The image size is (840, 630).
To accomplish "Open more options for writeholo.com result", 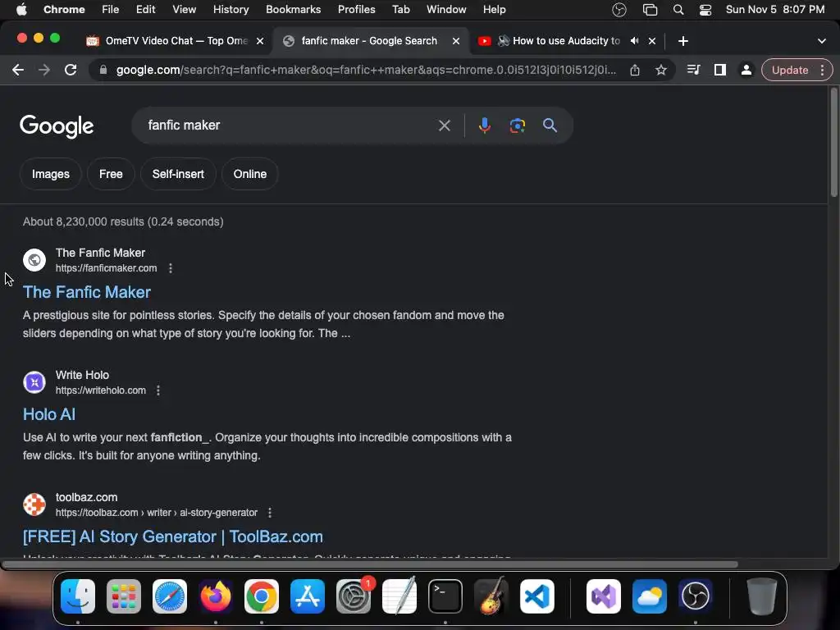I will [x=158, y=390].
